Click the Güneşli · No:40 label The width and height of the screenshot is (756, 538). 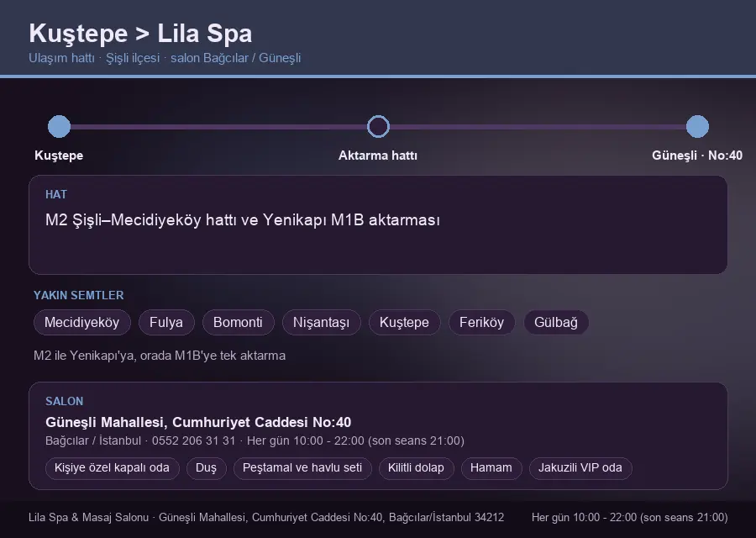pos(697,156)
